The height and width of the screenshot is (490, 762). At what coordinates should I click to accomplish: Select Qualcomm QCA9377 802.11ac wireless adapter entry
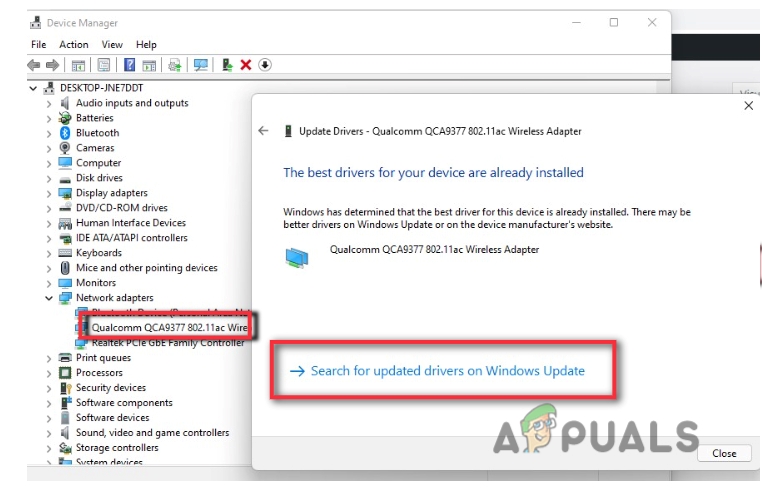(169, 328)
